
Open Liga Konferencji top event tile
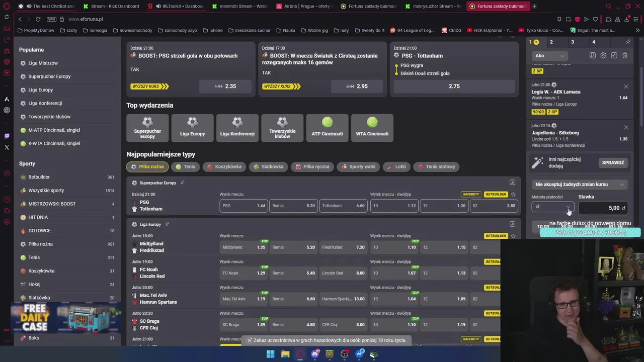[x=237, y=128]
